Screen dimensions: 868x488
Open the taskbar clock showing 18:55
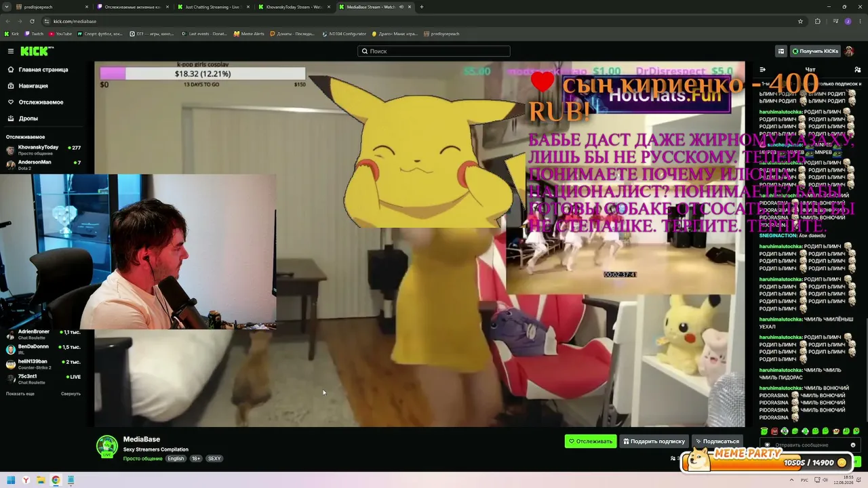tap(843, 481)
